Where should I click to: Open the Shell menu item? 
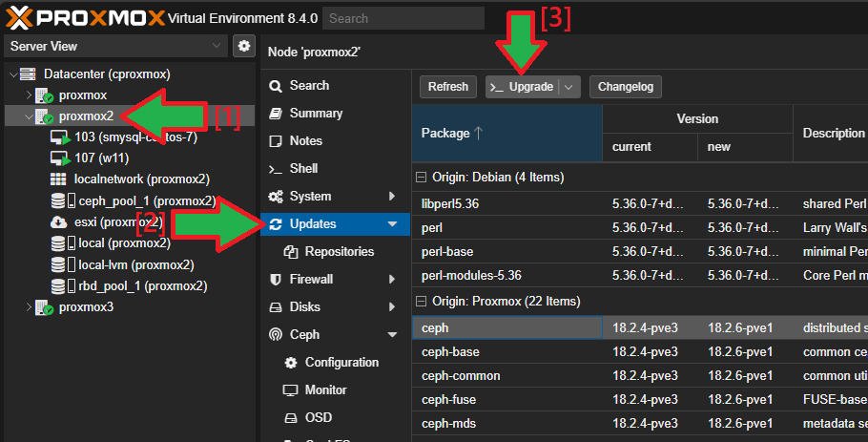click(x=336, y=169)
